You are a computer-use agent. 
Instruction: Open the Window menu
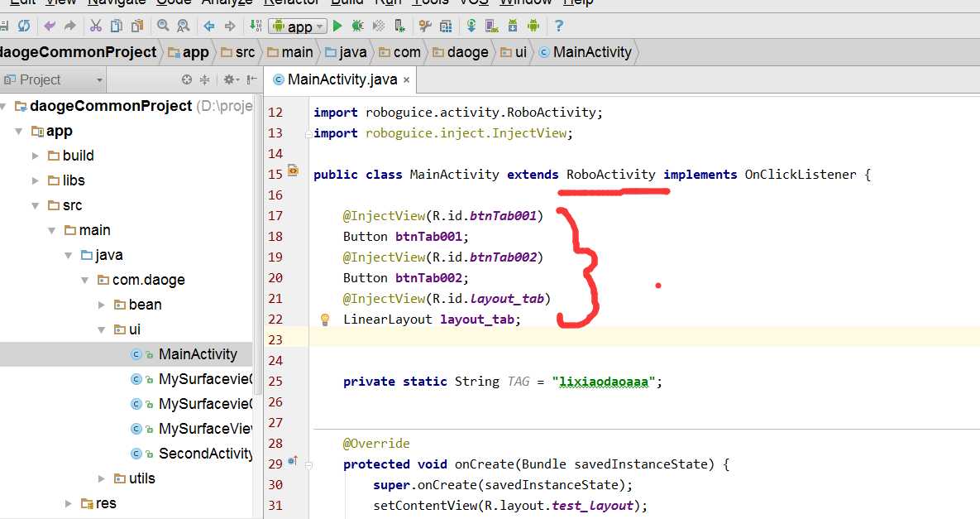(x=526, y=2)
